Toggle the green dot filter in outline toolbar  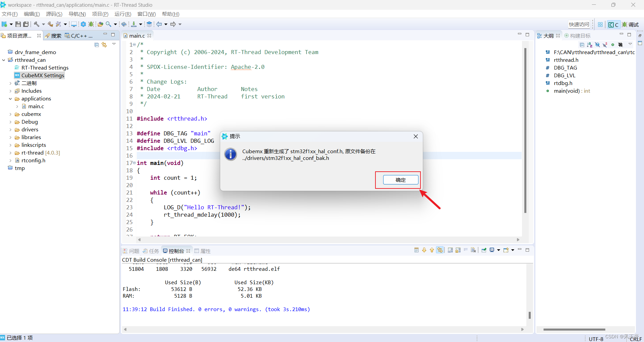pyautogui.click(x=613, y=45)
